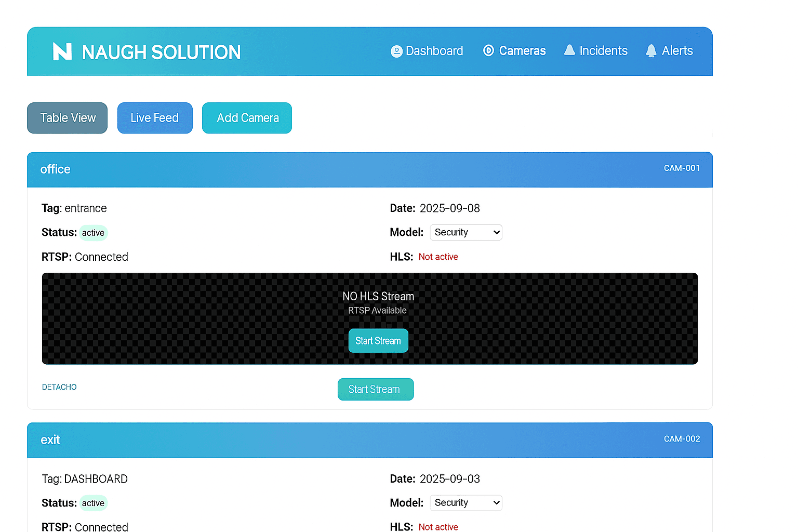Change Security model selection for CAM-001
Screen dimensions: 798x532
pos(465,232)
